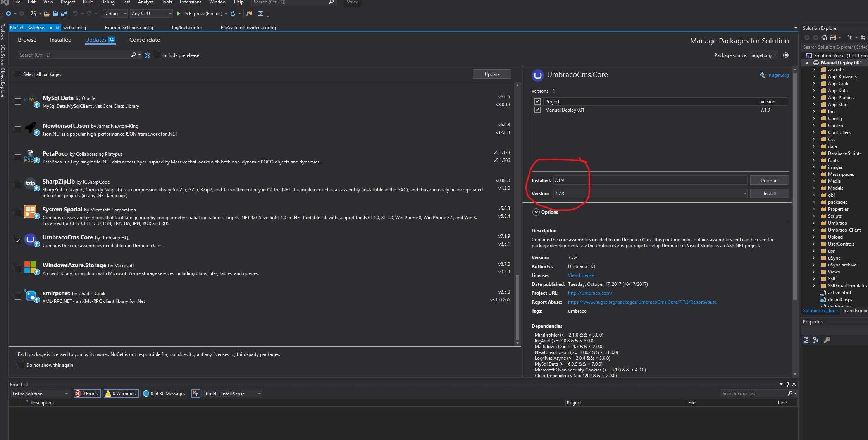Click the NuGet package source settings gear

click(785, 55)
